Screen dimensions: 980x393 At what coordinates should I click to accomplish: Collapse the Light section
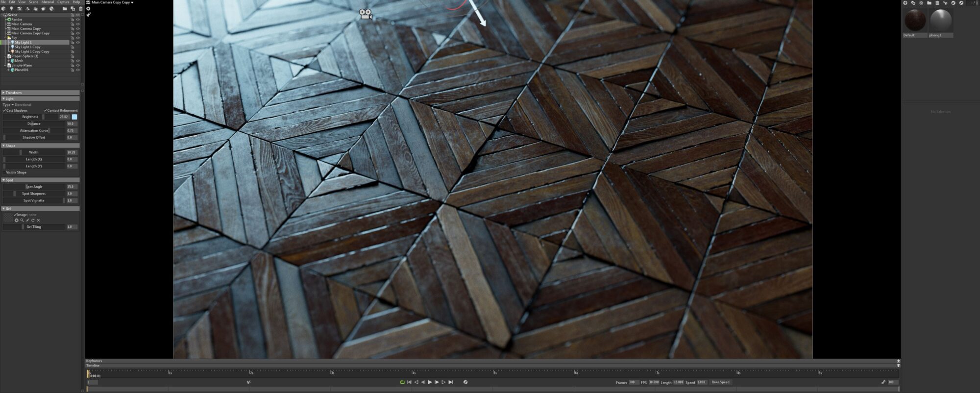[40, 98]
